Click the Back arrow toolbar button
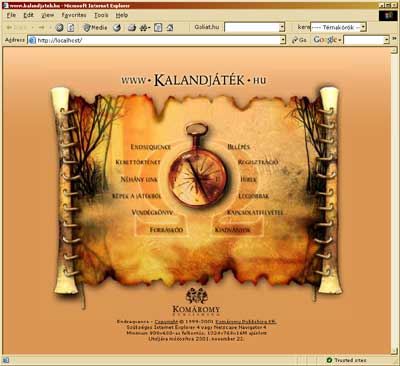The image size is (400, 366). (x=9, y=28)
